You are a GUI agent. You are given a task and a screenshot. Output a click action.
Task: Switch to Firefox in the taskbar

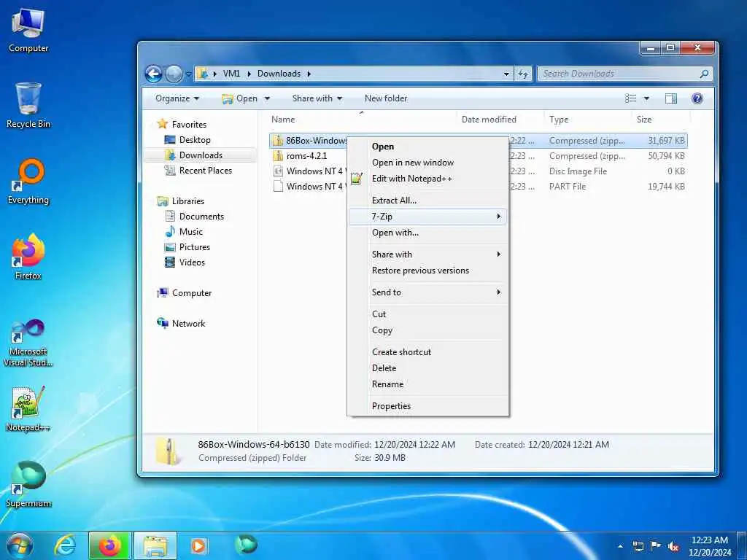(x=109, y=545)
